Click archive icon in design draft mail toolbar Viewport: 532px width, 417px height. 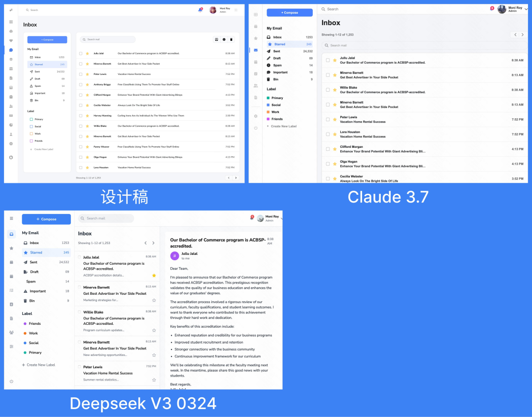[x=216, y=39]
